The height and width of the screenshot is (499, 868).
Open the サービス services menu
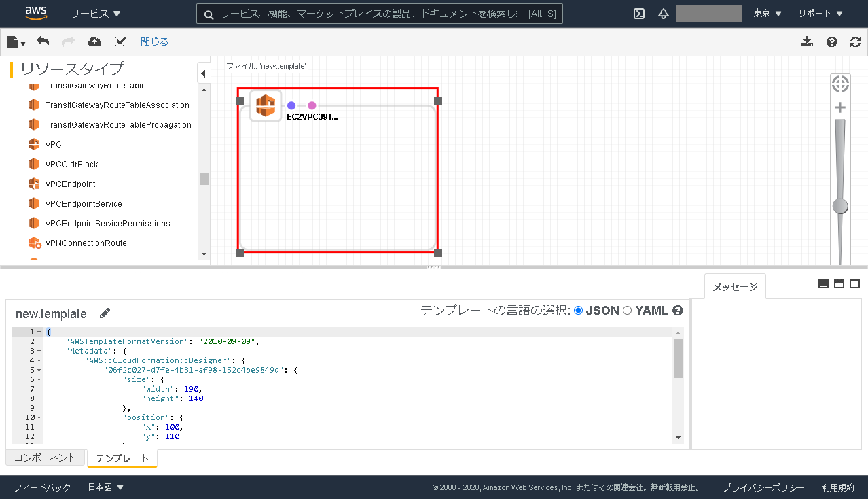click(96, 14)
